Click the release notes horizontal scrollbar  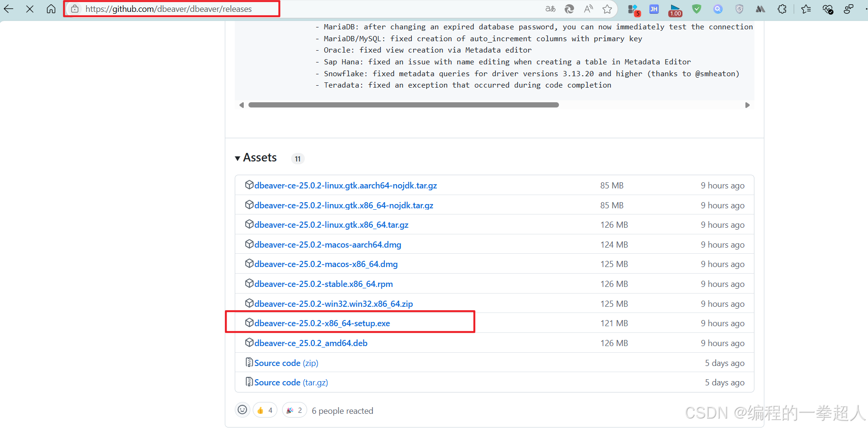[x=403, y=105]
